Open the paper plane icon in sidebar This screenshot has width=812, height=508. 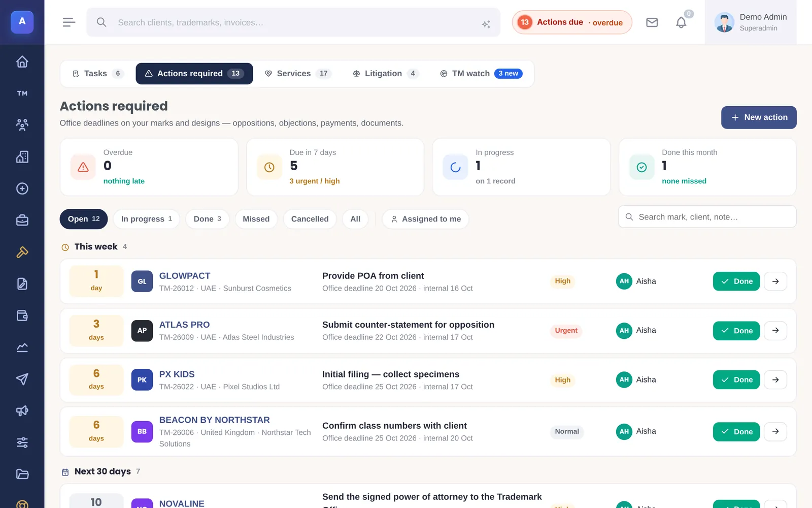point(22,379)
